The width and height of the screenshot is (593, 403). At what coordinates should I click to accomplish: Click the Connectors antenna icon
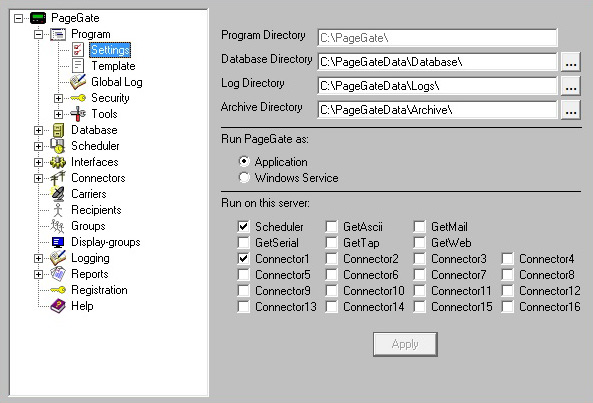click(x=58, y=178)
